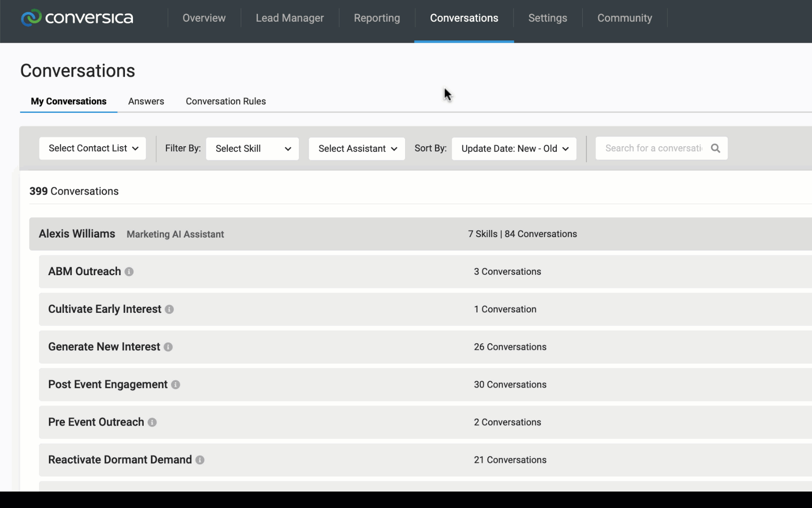Open the Reporting navigation item
812x508 pixels.
tap(376, 18)
